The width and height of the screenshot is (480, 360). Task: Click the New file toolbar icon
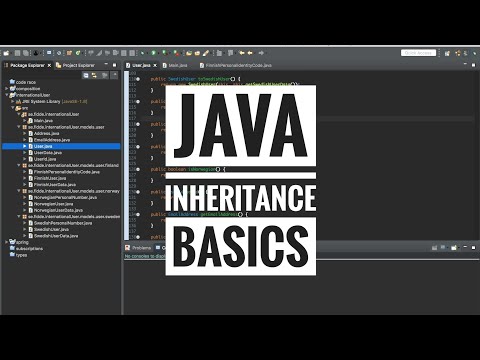point(6,53)
